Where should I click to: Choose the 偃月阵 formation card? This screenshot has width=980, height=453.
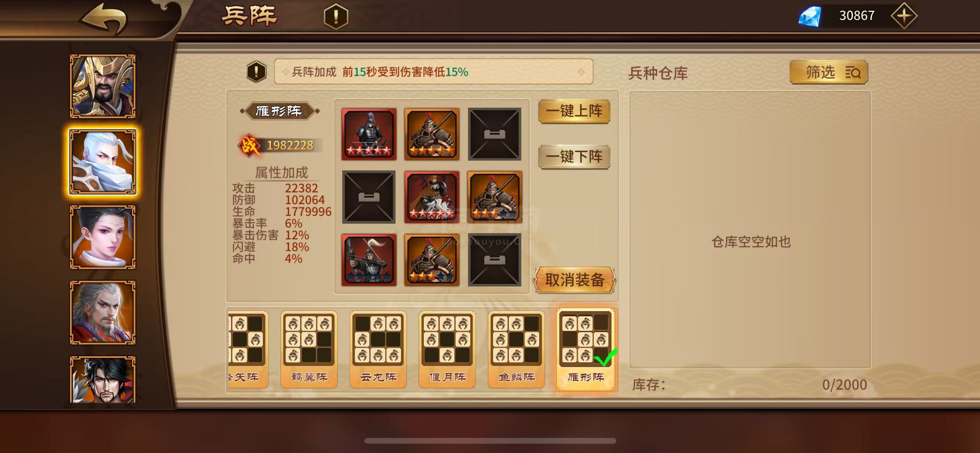point(447,349)
